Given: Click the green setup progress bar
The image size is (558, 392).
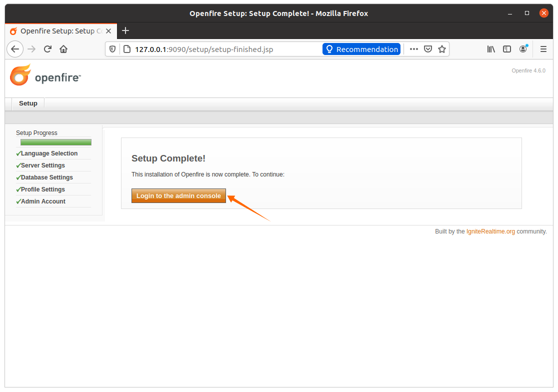Looking at the screenshot, I should [56, 142].
